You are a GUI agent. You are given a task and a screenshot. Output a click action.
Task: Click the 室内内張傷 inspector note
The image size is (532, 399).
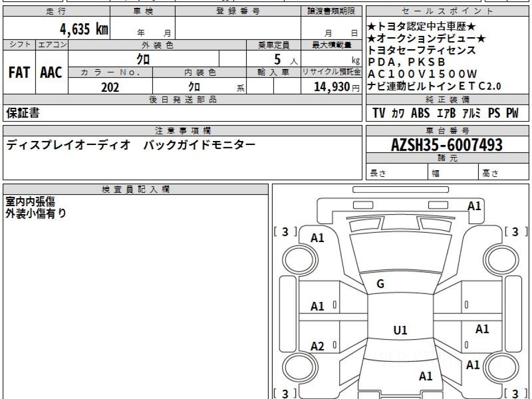30,202
